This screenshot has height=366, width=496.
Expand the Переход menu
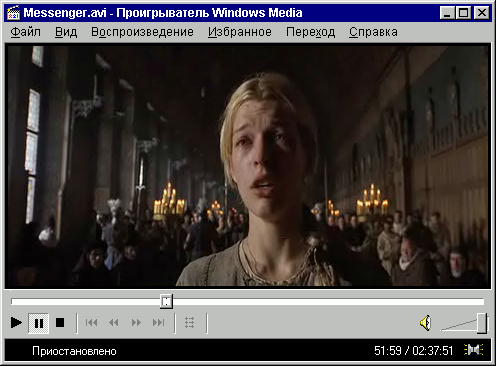(310, 32)
